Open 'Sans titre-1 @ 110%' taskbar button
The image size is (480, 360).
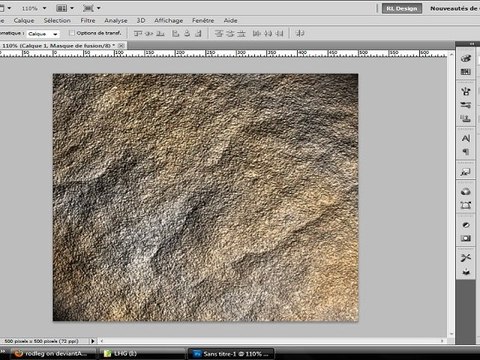[x=232, y=354]
